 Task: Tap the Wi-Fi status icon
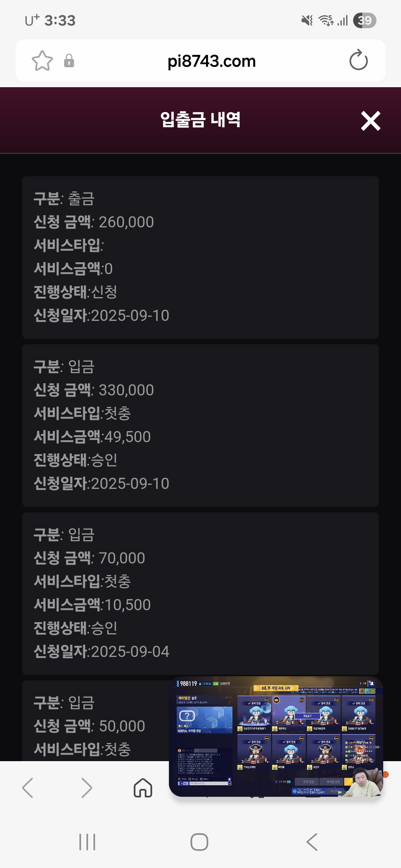pyautogui.click(x=326, y=20)
